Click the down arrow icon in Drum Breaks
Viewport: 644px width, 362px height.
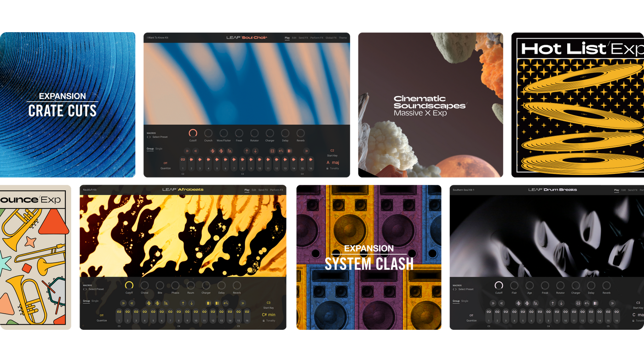point(561,303)
